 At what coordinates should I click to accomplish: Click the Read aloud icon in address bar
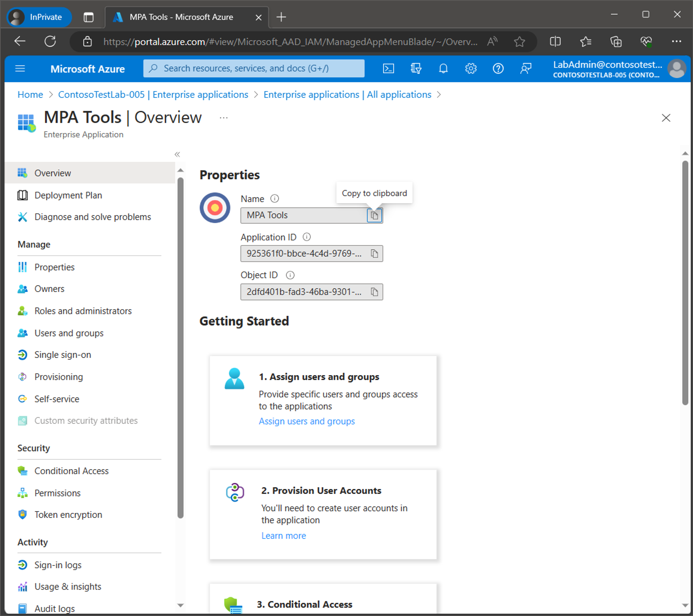pos(492,42)
